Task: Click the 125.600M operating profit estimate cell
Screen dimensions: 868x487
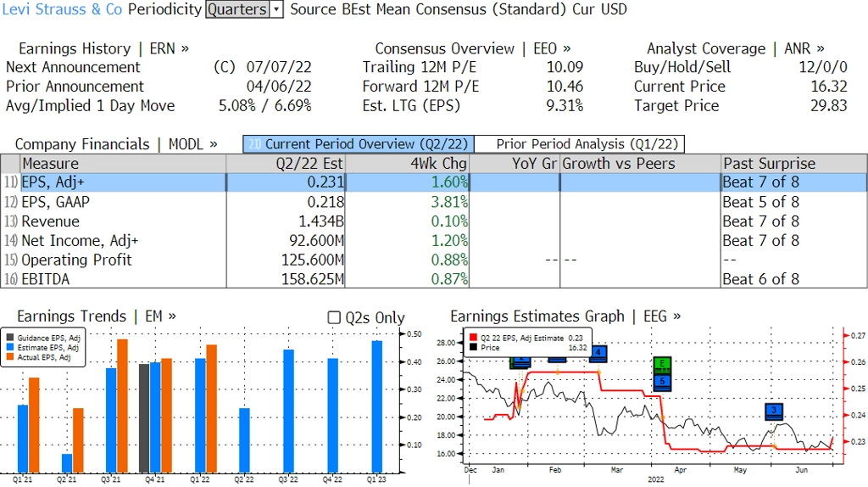Action: tap(286, 260)
